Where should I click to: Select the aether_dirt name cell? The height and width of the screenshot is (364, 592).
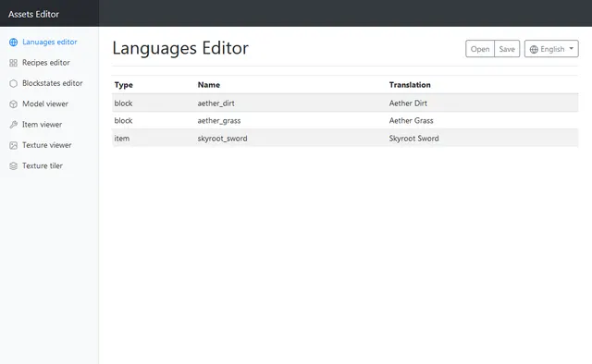coord(216,103)
